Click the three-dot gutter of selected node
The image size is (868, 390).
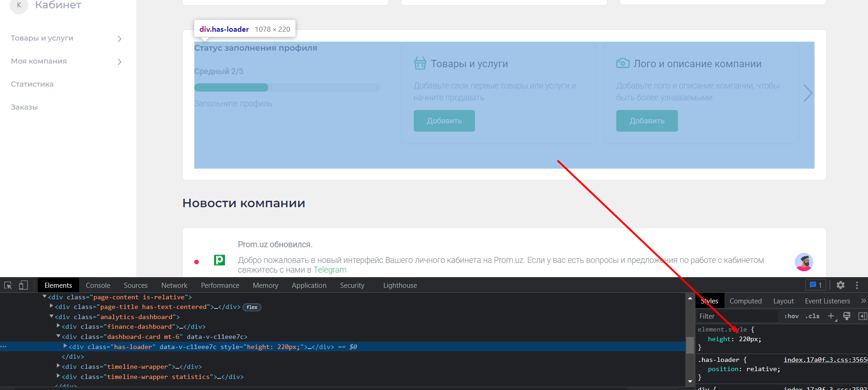pos(3,346)
